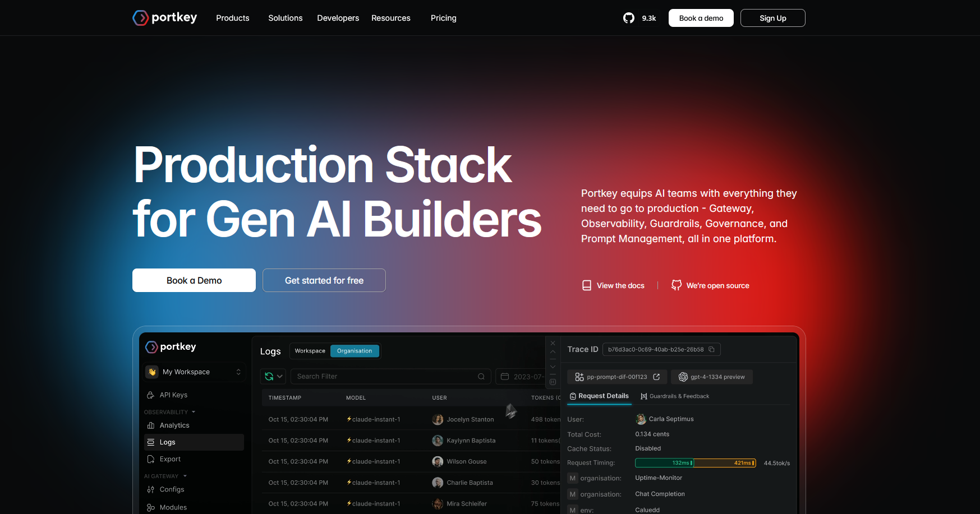
Task: Click the book icon beside View the docs
Action: pyautogui.click(x=587, y=285)
